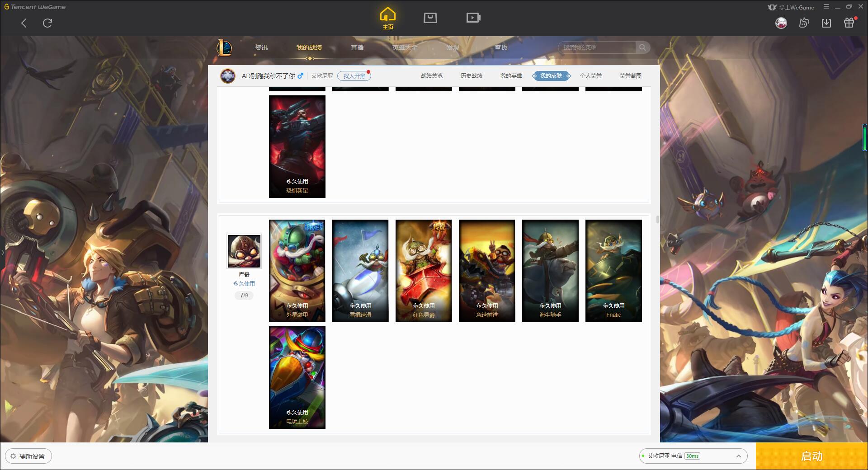Viewport: 868px width, 470px height.
Task: Open the 急速前进 skin card
Action: pos(487,271)
